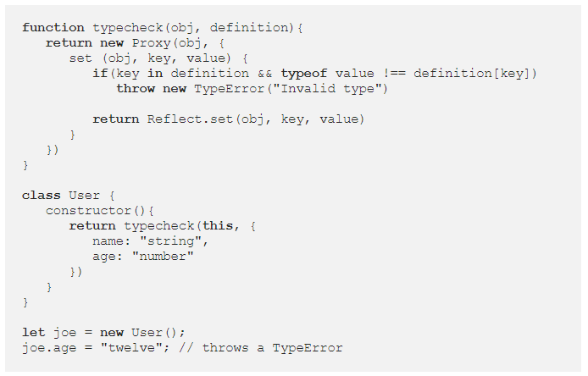
Task: Click the 'throw' keyword
Action: 136,88
